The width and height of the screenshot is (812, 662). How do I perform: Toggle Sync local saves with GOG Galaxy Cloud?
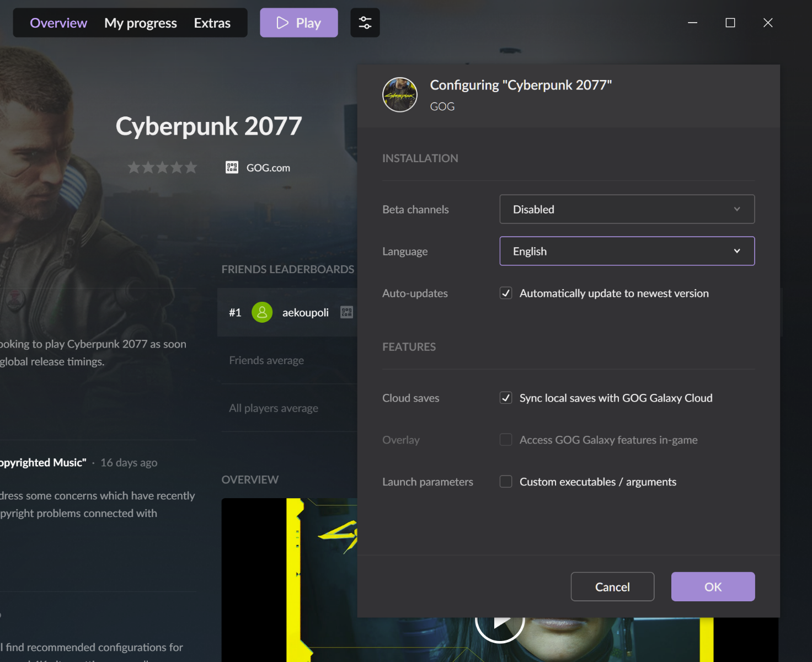[506, 398]
